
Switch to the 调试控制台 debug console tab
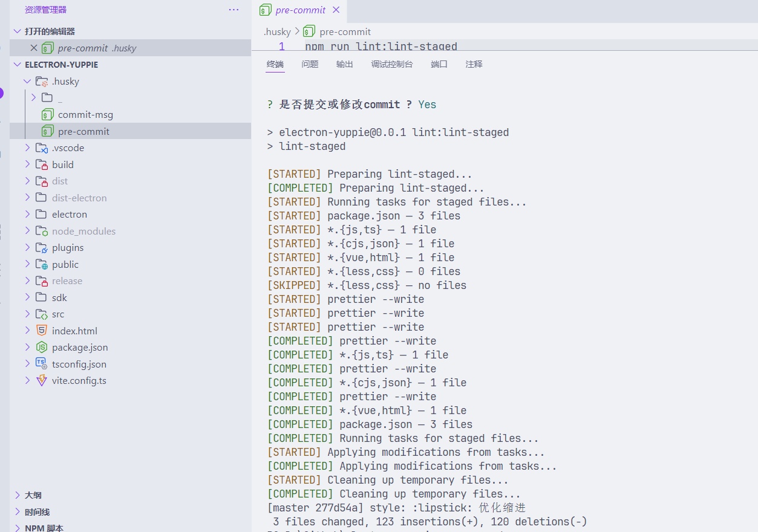click(391, 64)
